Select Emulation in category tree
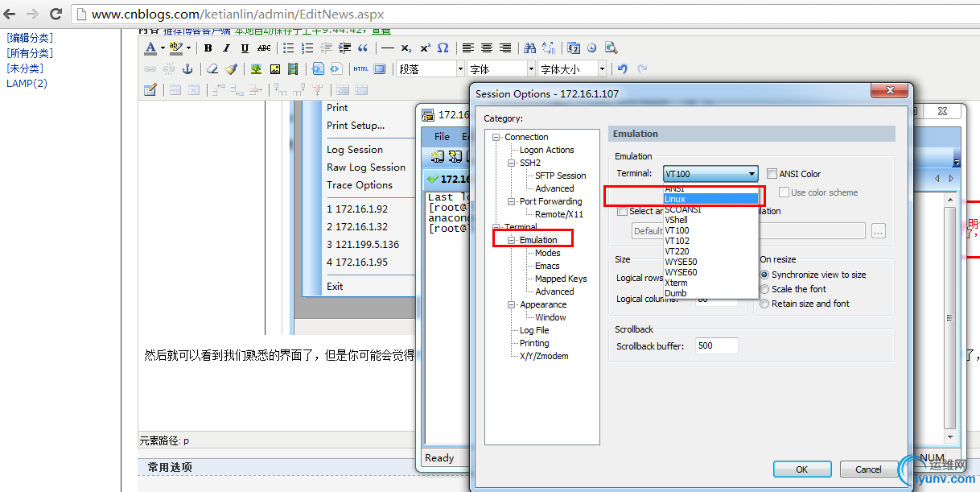This screenshot has height=492, width=980. [x=538, y=240]
